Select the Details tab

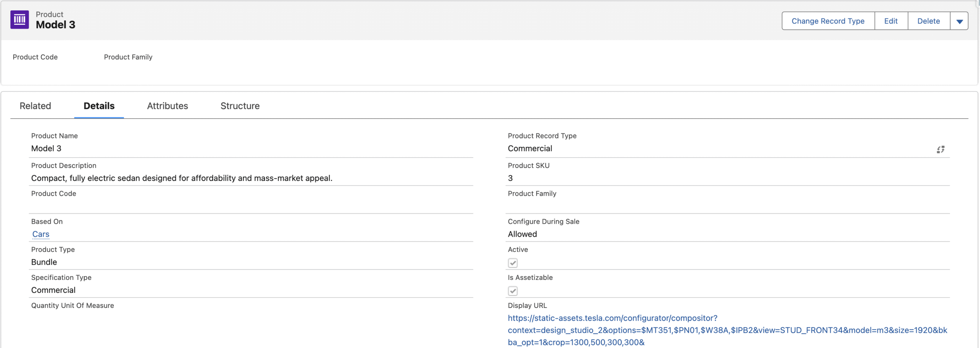click(99, 106)
